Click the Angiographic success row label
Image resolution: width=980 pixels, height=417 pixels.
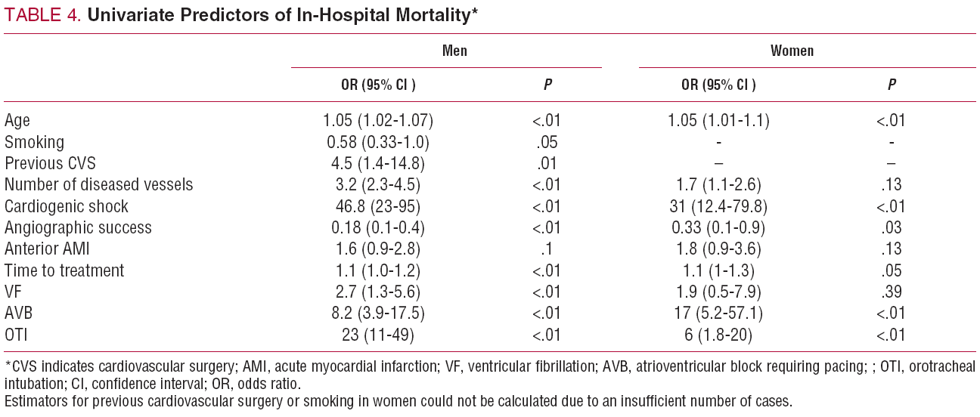(78, 227)
